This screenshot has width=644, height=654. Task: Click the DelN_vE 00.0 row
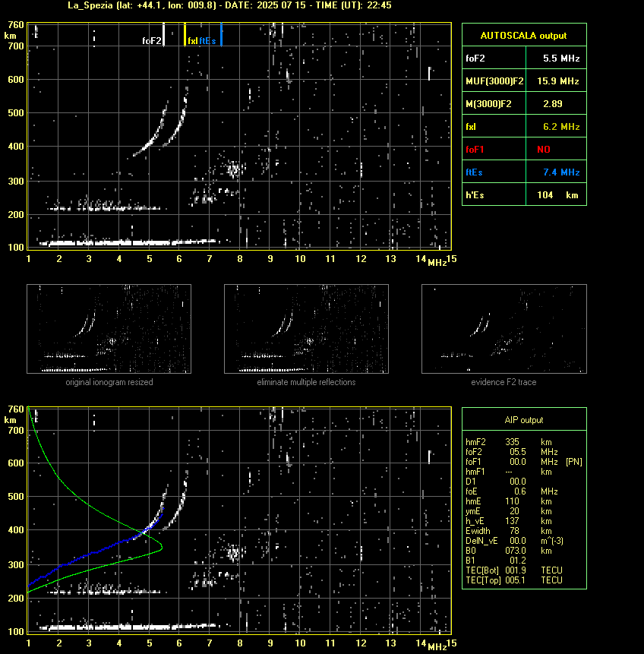point(514,541)
